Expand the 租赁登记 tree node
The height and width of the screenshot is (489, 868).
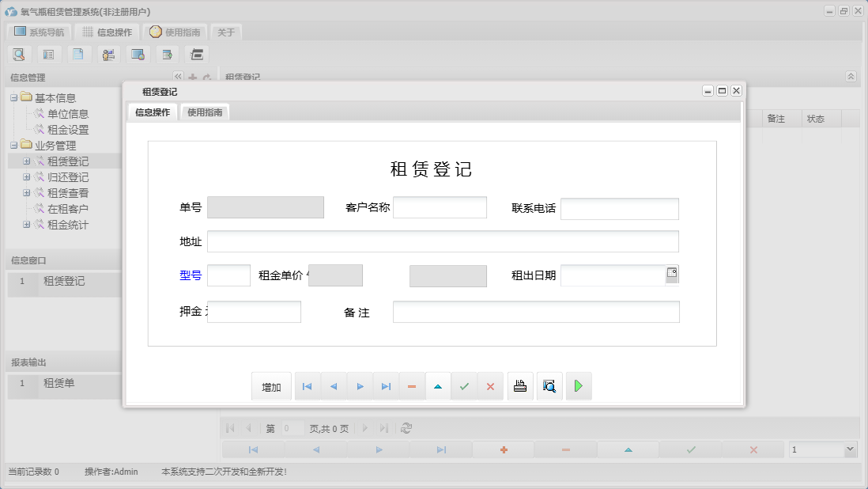point(25,161)
